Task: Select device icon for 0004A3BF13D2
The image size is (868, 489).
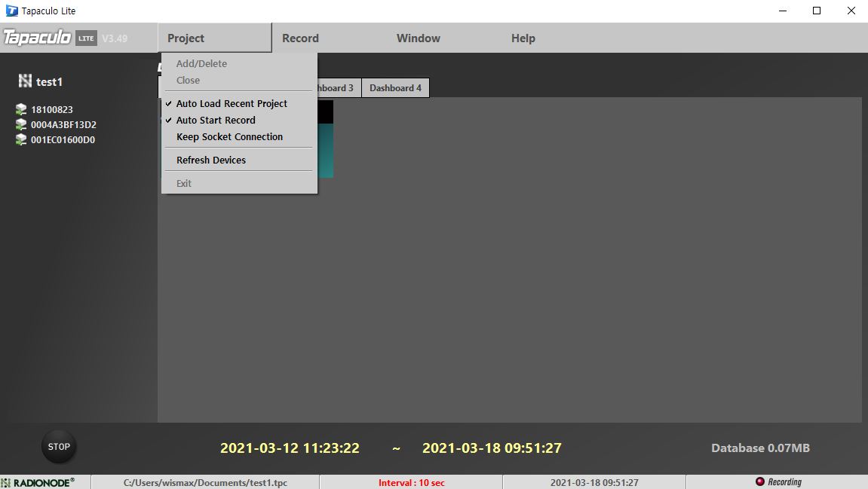Action: (x=21, y=124)
